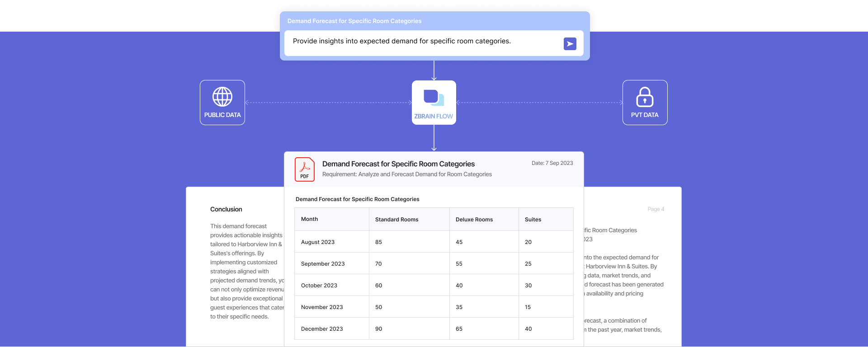Click December Deluxe Rooms value 65

459,329
